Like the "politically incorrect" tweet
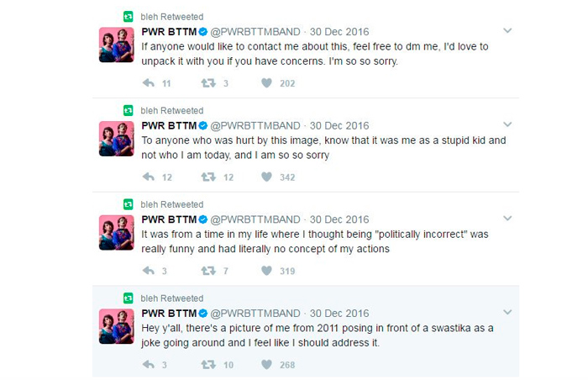Image resolution: width=588 pixels, height=380 pixels. click(266, 271)
